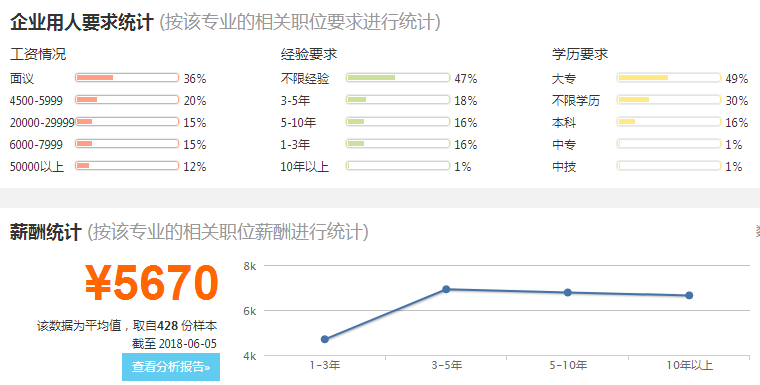The width and height of the screenshot is (760, 385).
Task: Click the 不限学历 education label
Action: 576,100
